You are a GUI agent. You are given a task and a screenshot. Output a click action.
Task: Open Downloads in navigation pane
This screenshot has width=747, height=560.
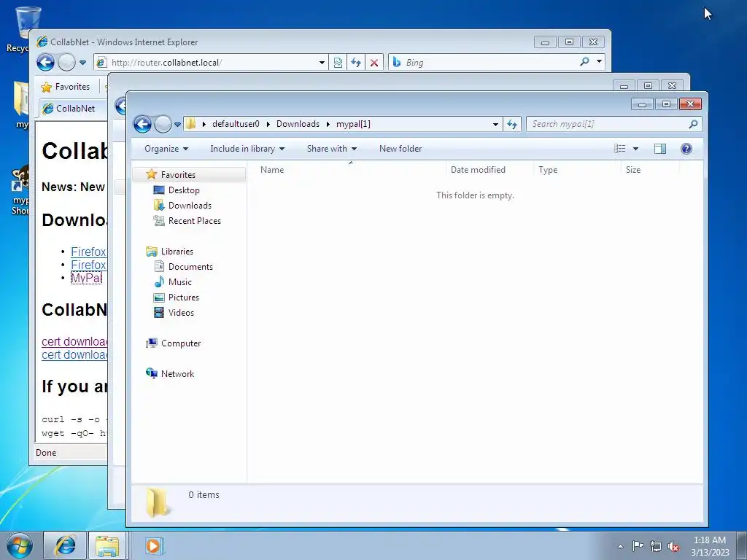point(190,205)
